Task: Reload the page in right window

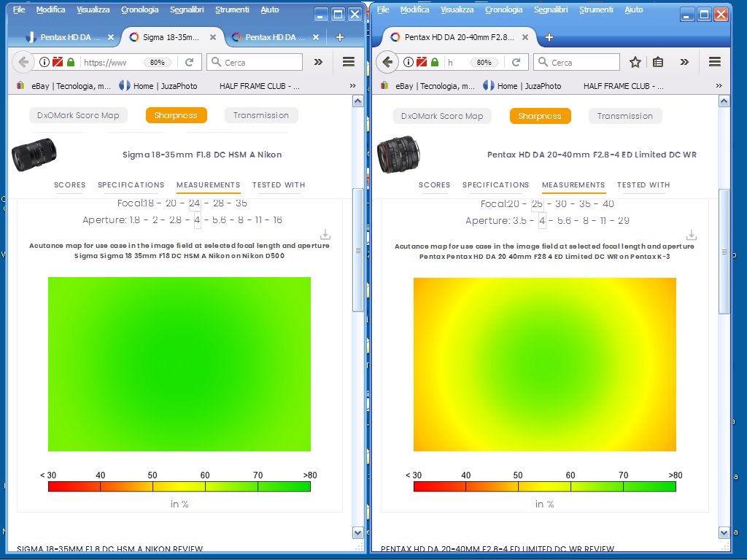Action: click(516, 62)
